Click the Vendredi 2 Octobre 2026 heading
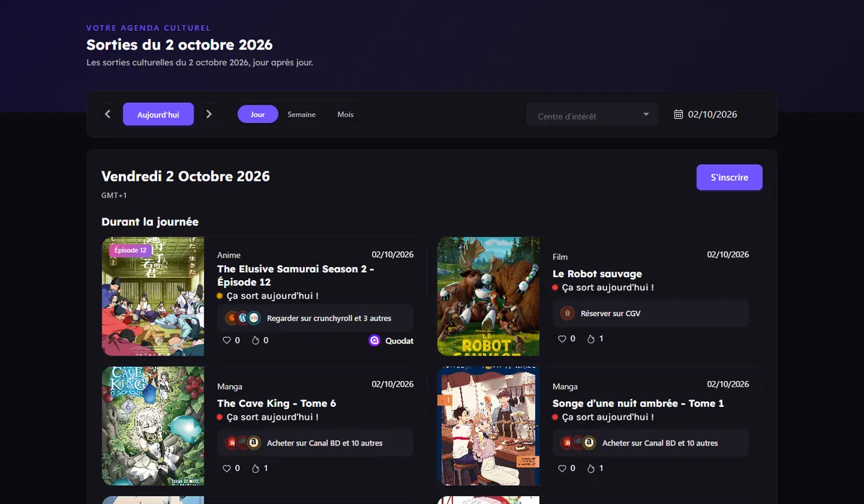The height and width of the screenshot is (504, 864). click(186, 176)
